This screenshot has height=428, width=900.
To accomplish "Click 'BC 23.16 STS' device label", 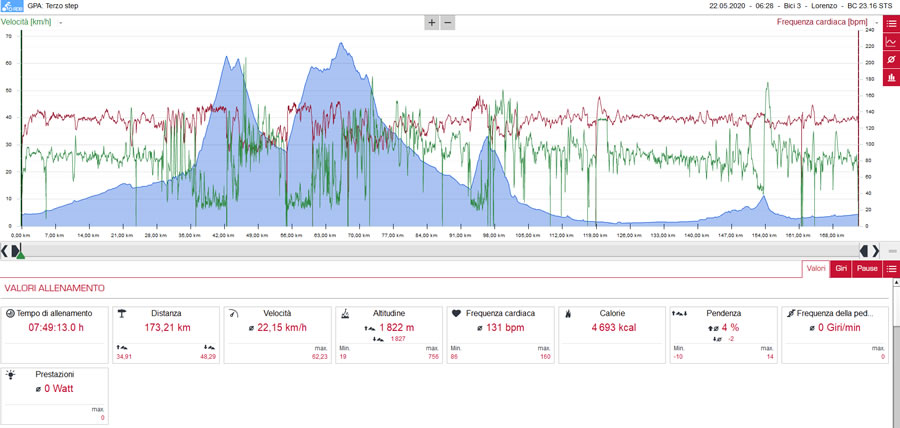I will [872, 6].
